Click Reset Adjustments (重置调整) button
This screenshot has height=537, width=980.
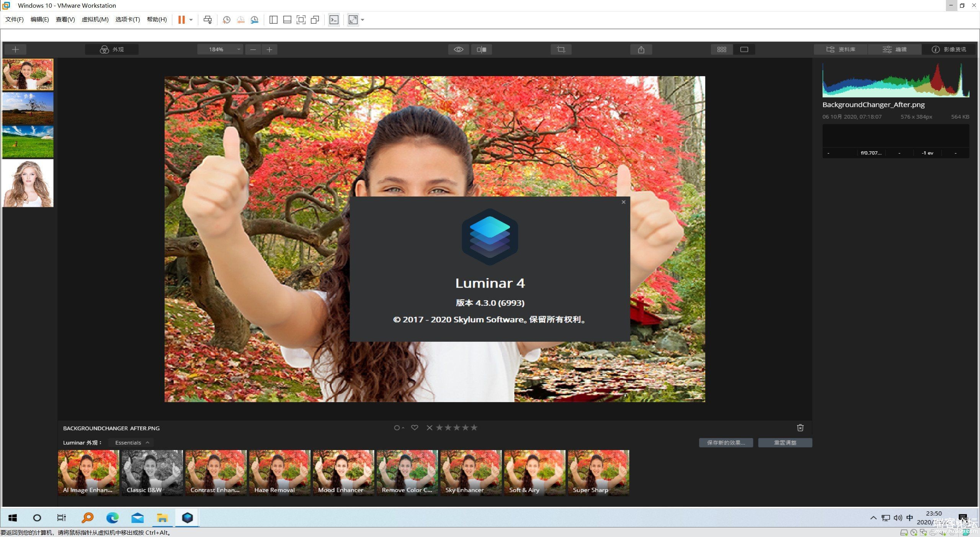[785, 442]
